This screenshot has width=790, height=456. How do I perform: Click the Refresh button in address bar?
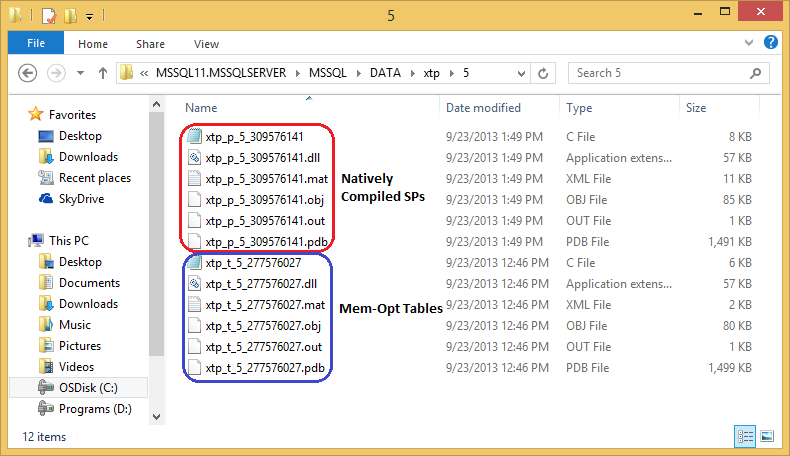point(543,73)
